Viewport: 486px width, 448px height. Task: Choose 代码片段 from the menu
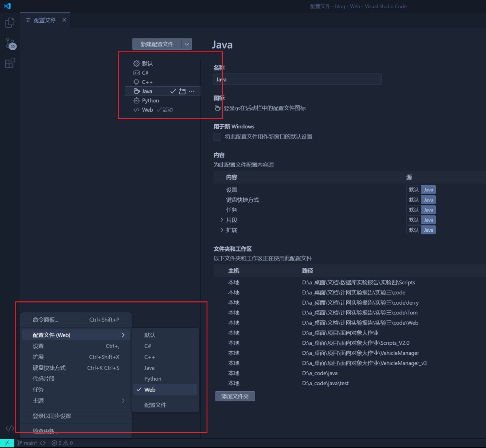(x=76, y=379)
